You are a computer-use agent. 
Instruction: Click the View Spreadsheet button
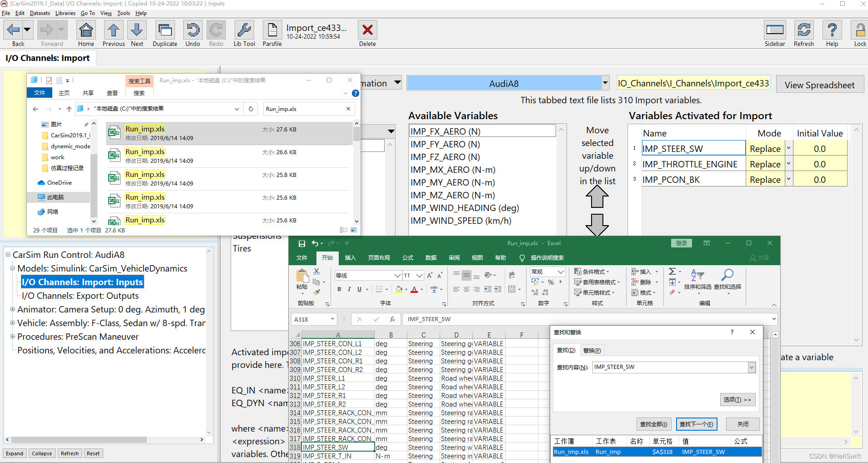pyautogui.click(x=819, y=85)
